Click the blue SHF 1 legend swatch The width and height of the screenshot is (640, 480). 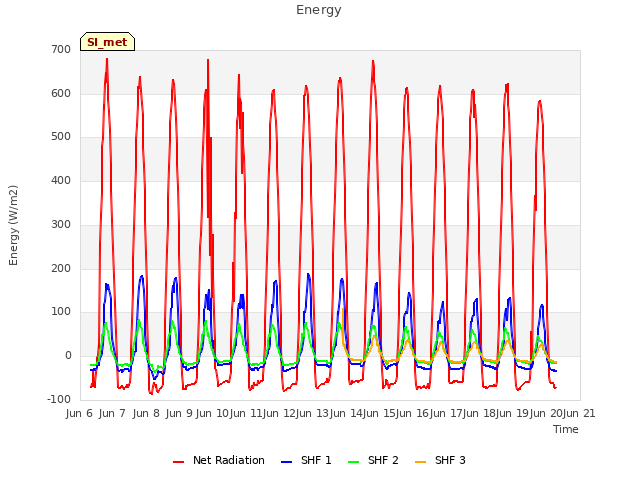pos(287,462)
